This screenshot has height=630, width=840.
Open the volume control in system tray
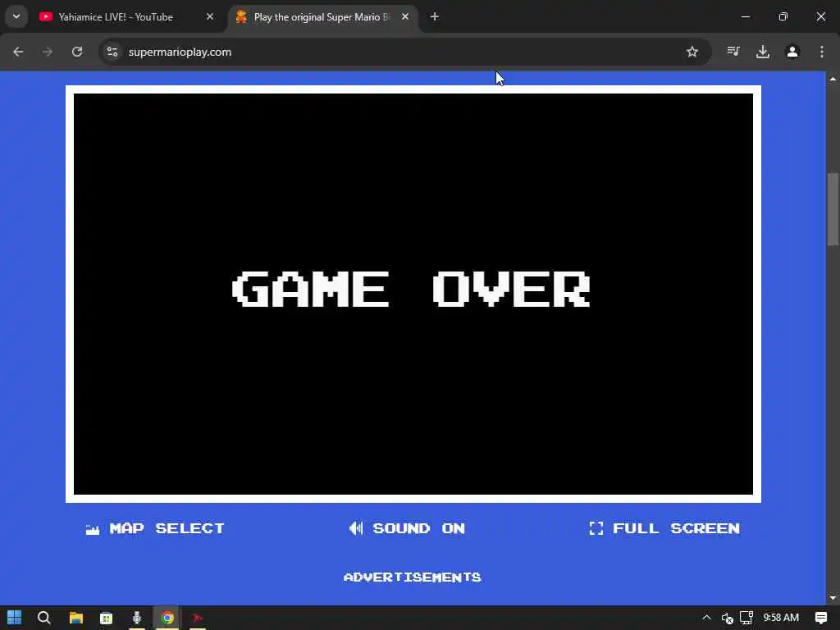tap(728, 619)
